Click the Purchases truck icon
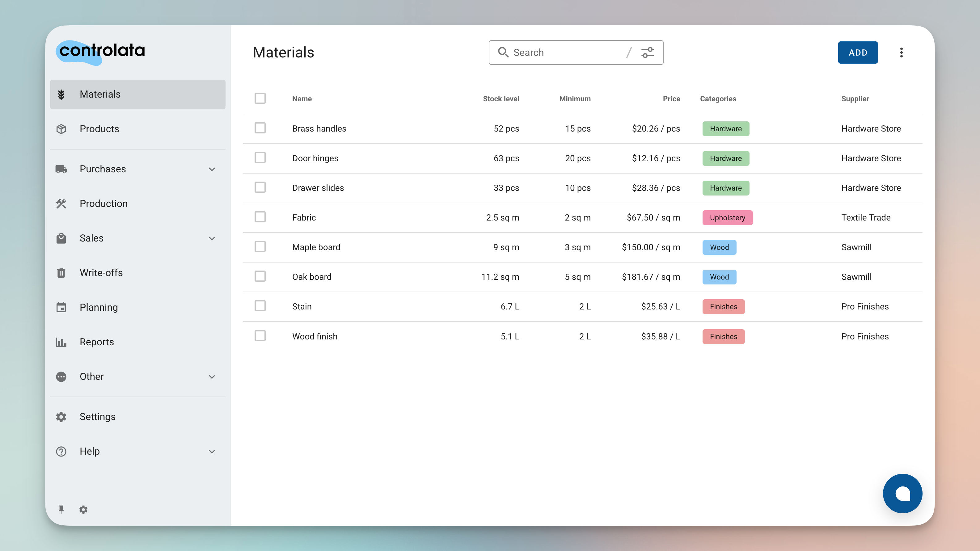Screen dimensions: 980x551 (x=61, y=169)
